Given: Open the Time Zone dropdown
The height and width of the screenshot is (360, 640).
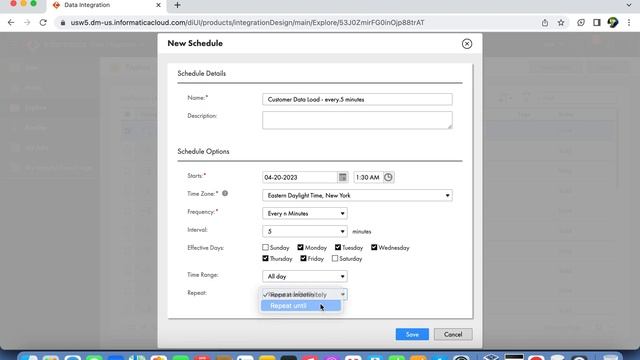Looking at the screenshot, I should (x=357, y=196).
